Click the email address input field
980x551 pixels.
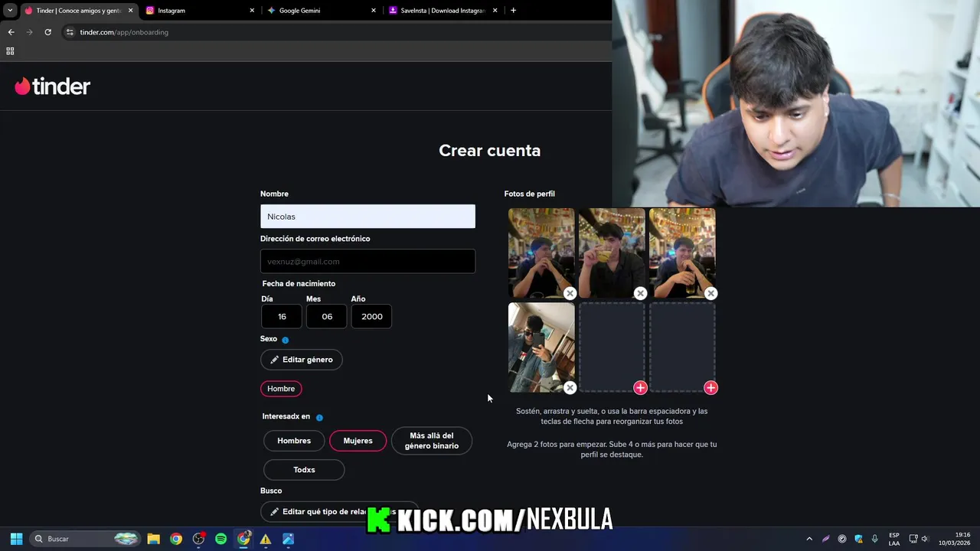coord(367,261)
